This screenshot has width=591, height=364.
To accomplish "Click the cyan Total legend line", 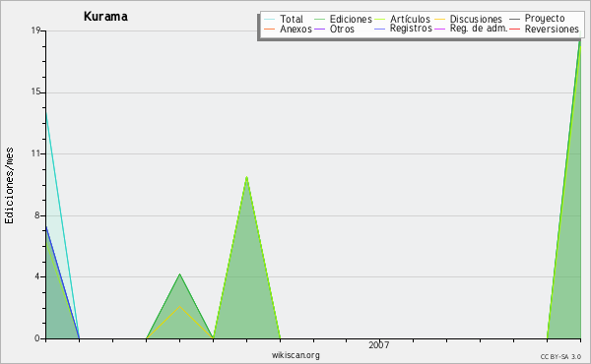I will click(270, 20).
